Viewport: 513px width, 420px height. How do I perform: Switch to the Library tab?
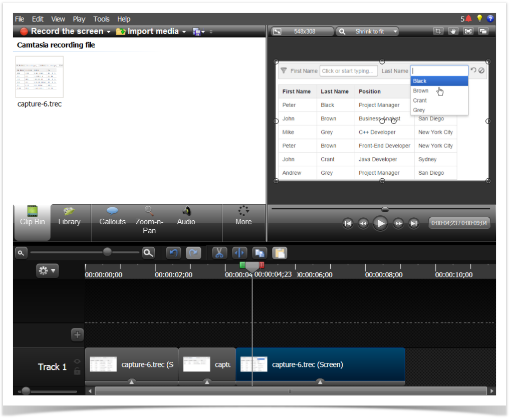pyautogui.click(x=69, y=222)
